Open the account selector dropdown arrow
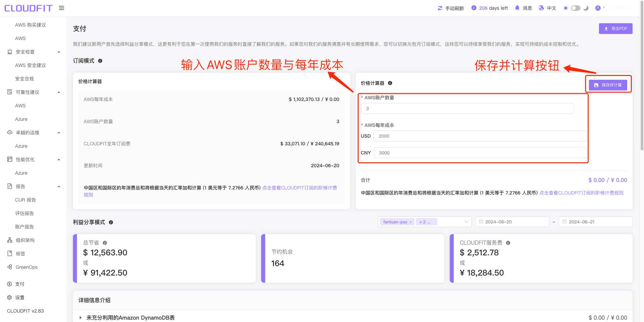Image resolution: width=644 pixels, height=322 pixels. click(x=466, y=222)
